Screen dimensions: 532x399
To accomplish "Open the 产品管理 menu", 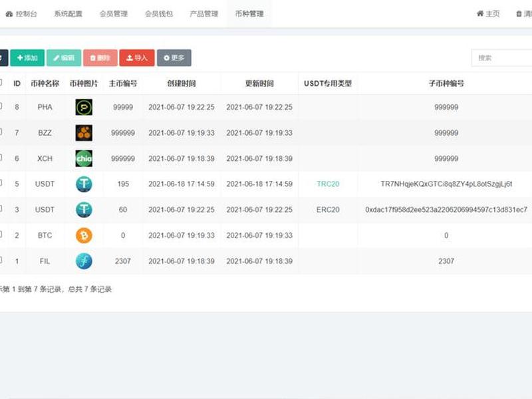I will pyautogui.click(x=204, y=14).
